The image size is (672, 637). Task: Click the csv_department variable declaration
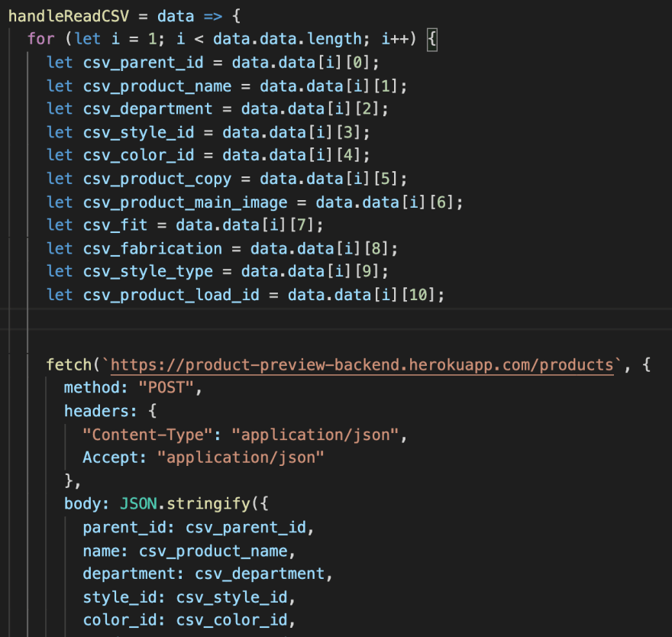pos(148,109)
